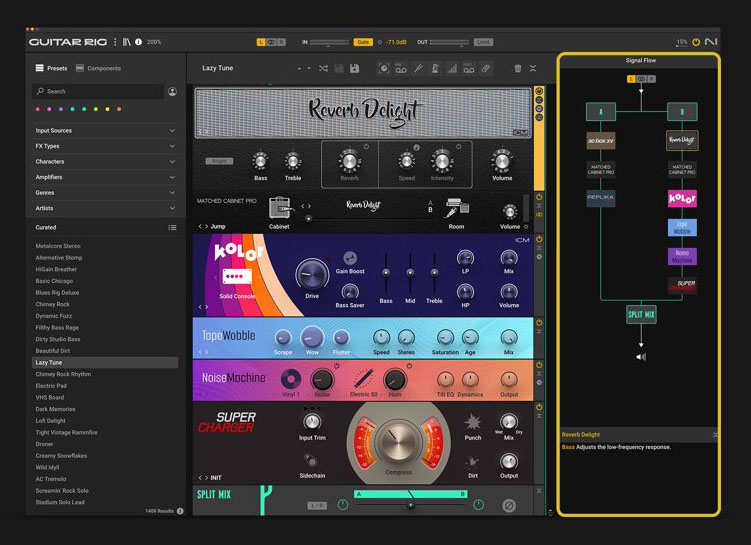Click the Split Mix phase invert icon
751x545 pixels.
[x=509, y=505]
